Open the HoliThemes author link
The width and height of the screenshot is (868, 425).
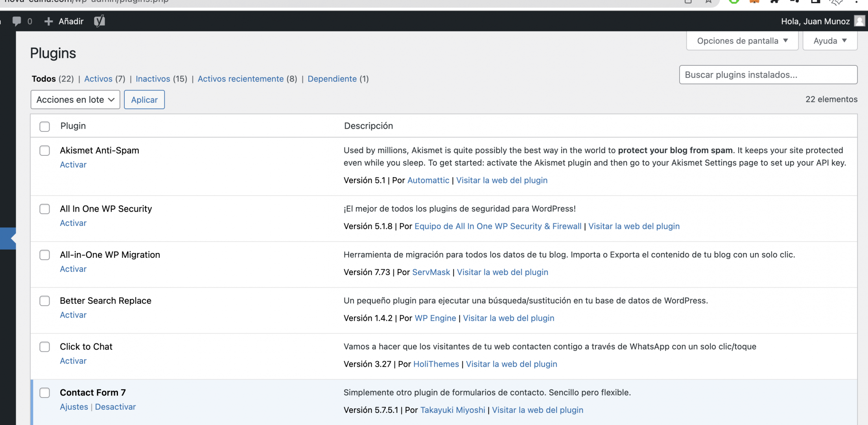pos(436,364)
